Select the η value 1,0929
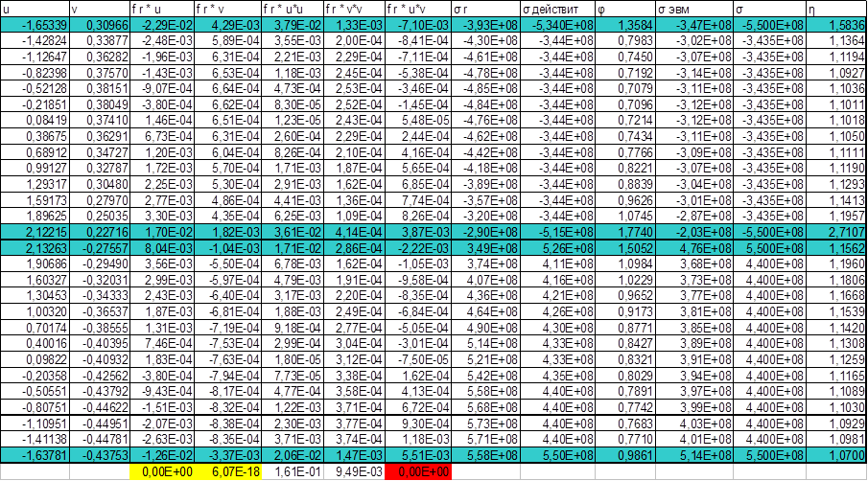Viewport: 868px width, 481px height. (x=836, y=424)
